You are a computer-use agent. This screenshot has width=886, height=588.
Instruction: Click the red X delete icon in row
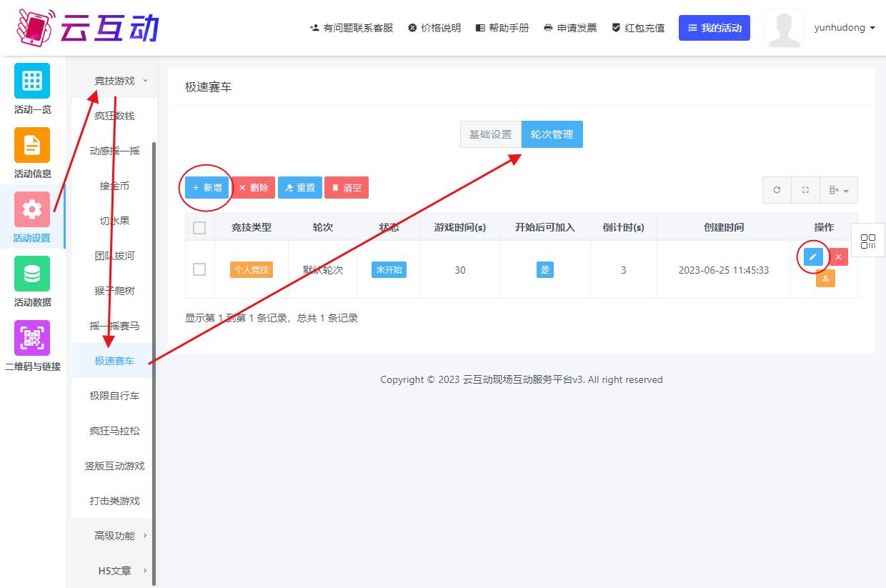coord(838,256)
